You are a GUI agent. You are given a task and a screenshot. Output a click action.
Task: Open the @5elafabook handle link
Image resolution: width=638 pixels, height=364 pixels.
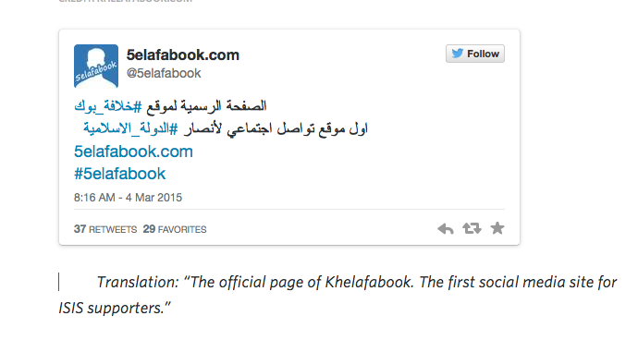[164, 73]
